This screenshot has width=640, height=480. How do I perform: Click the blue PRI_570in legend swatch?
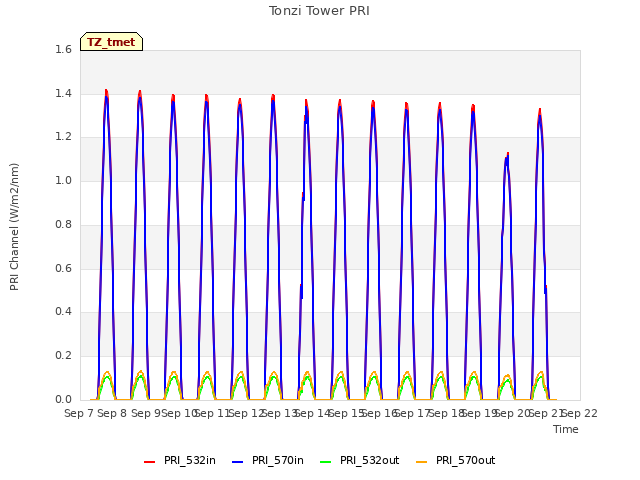237,462
